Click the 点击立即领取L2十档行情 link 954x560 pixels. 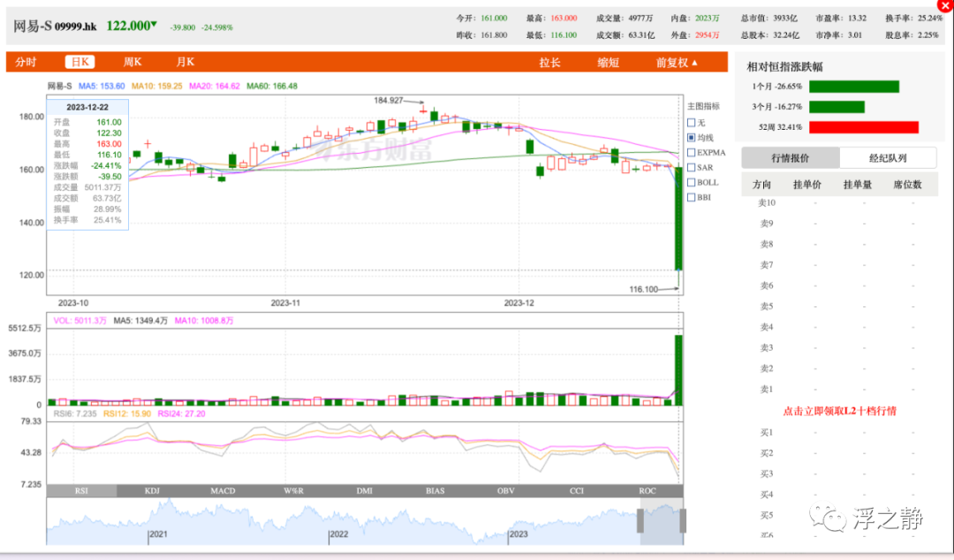[840, 411]
